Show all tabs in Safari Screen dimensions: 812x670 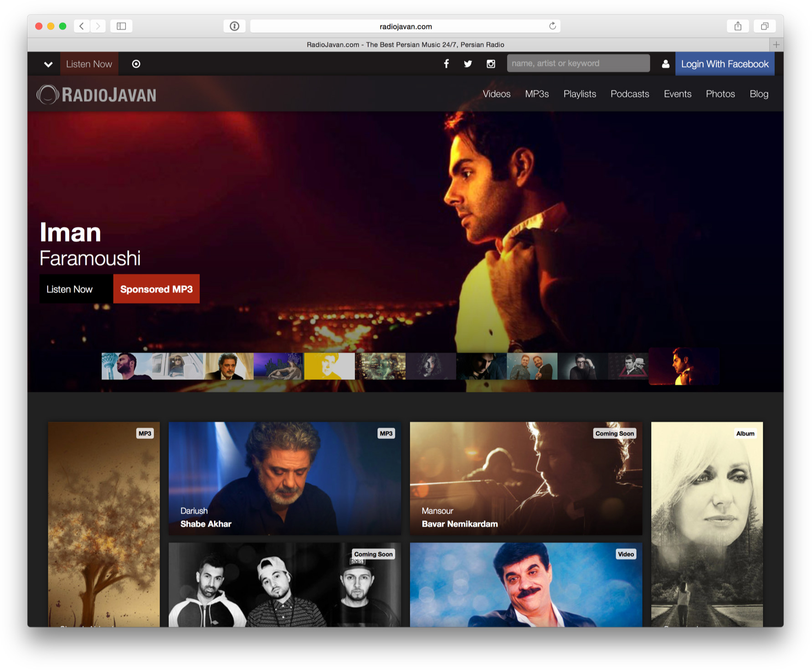pos(765,26)
